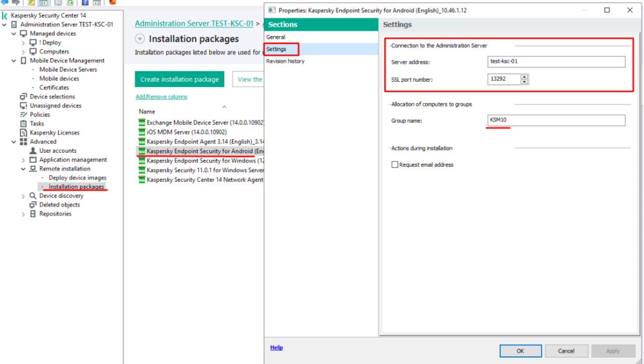The width and height of the screenshot is (644, 364).
Task: Click the Create installation package button
Action: click(x=180, y=79)
